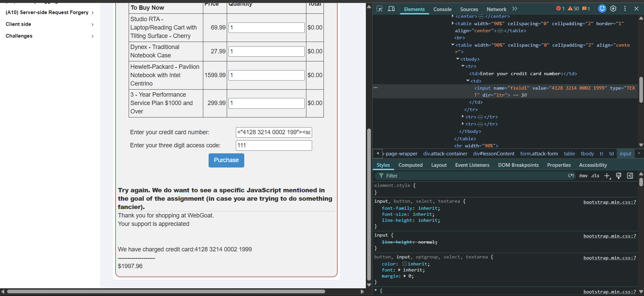The width and height of the screenshot is (644, 296).
Task: Select form.attack-form in breadcrumbs
Action: (539, 154)
